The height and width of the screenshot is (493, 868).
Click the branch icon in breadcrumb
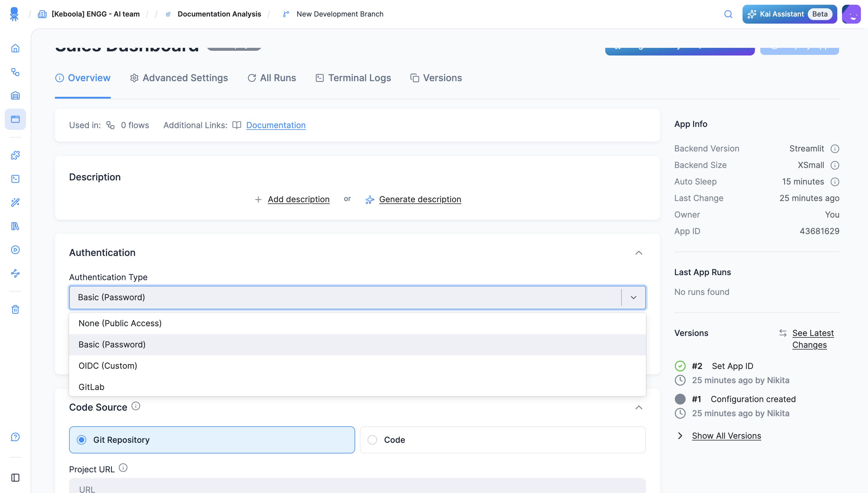coord(286,14)
